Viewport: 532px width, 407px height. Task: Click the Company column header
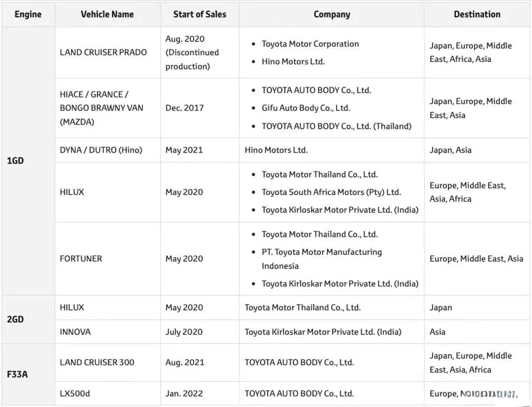tap(332, 14)
